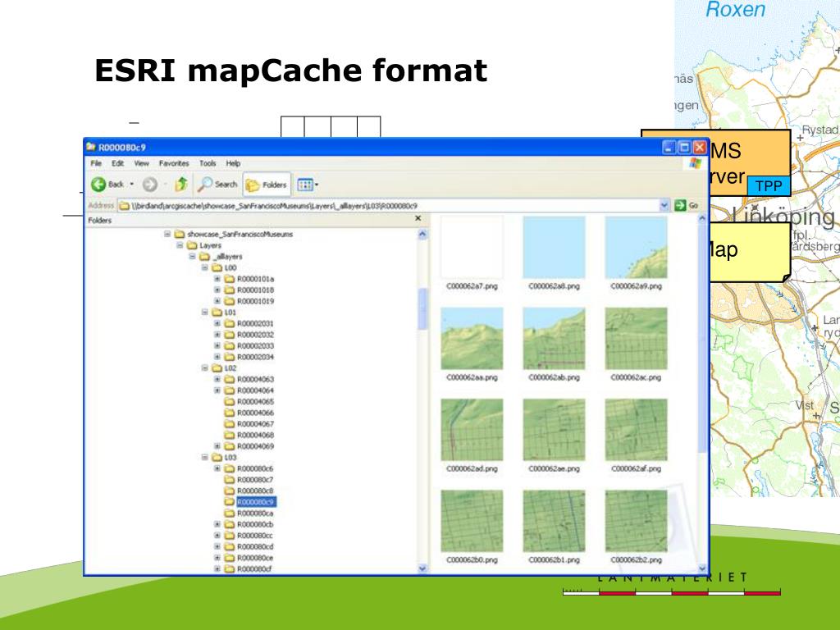This screenshot has height=630, width=840.
Task: Click the folder icon in the title bar
Action: pos(91,147)
